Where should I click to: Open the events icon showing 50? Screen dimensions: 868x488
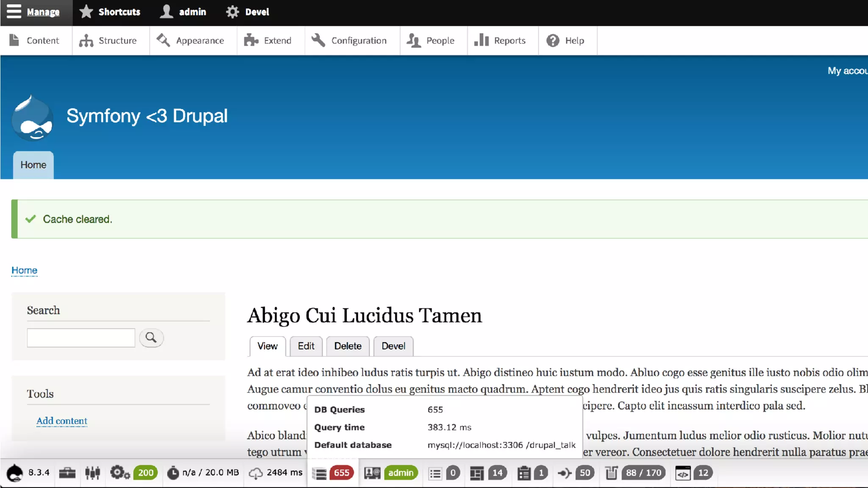coord(565,473)
